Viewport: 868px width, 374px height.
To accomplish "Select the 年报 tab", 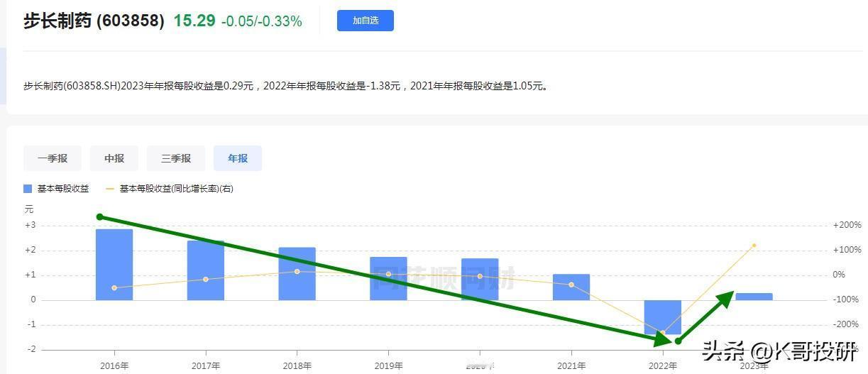I will tap(237, 158).
